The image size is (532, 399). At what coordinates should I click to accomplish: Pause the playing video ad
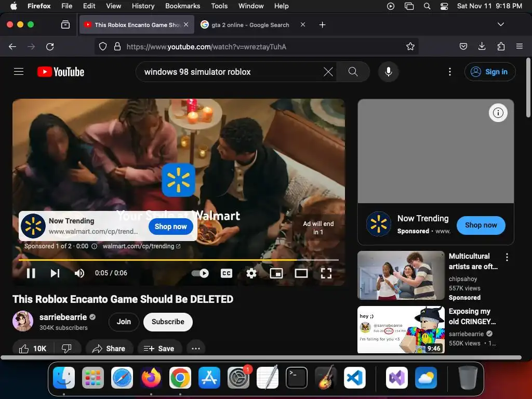[x=31, y=273]
